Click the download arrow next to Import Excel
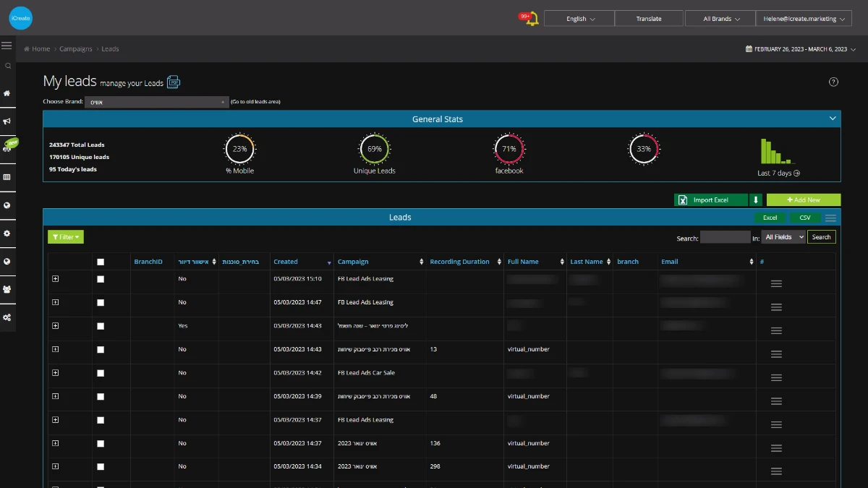 pyautogui.click(x=756, y=200)
